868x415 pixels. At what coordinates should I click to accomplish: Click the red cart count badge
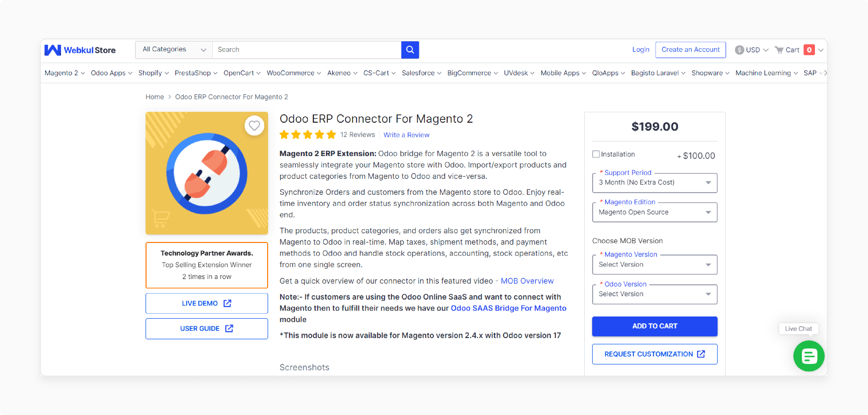pos(809,50)
